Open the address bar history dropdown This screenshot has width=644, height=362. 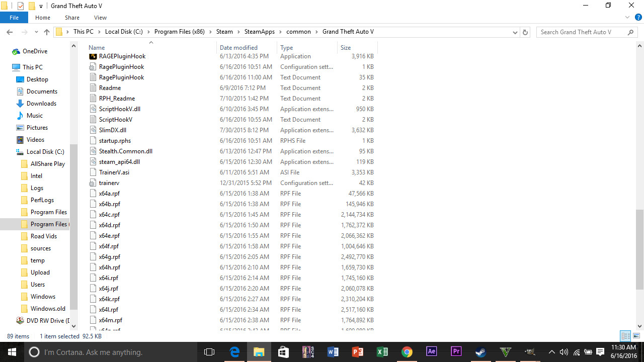tap(515, 32)
